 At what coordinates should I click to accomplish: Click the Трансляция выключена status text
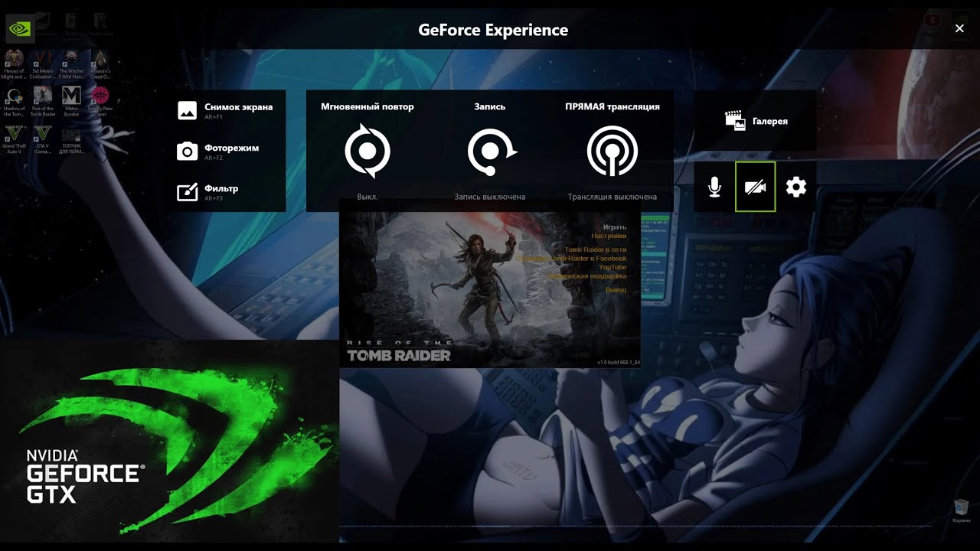(612, 197)
